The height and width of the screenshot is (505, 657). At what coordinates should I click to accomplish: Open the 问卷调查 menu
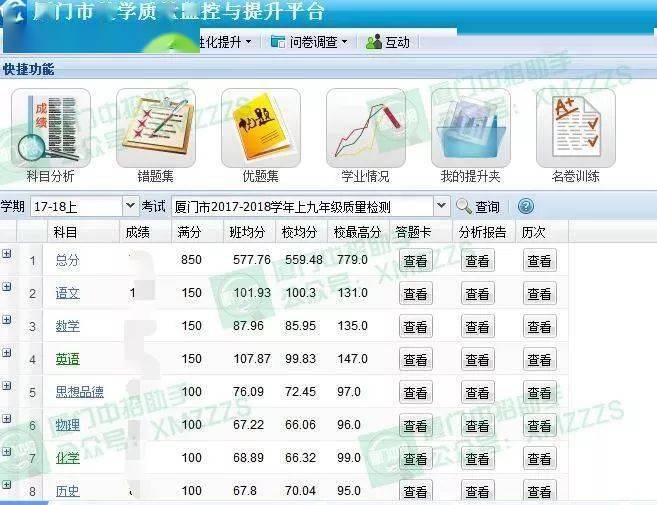[309, 42]
